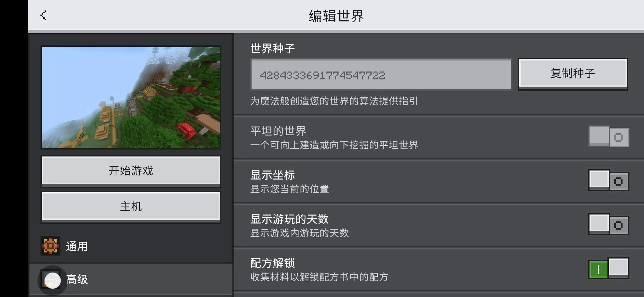This screenshot has height=297, width=644.
Task: Select the 通用 tab label
Action: click(x=77, y=246)
